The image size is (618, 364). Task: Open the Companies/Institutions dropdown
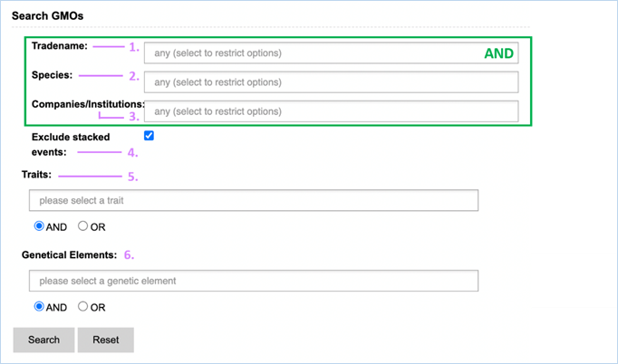point(331,111)
